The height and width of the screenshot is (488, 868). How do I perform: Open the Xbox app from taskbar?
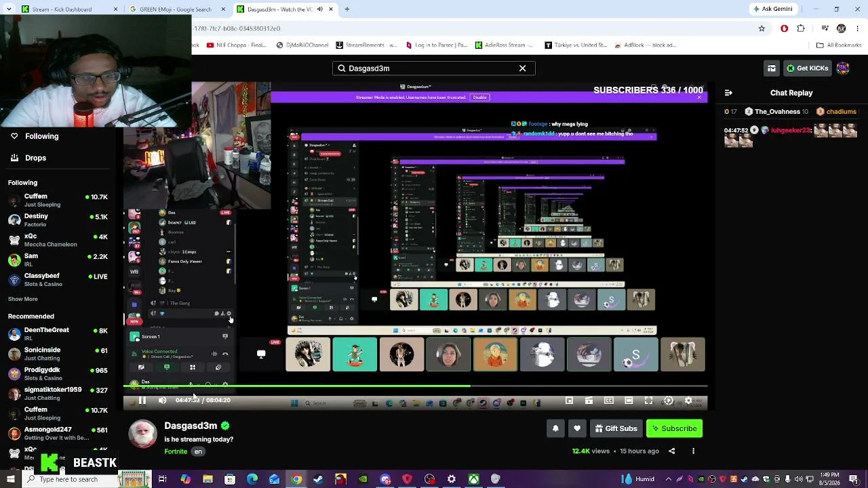tap(473, 479)
